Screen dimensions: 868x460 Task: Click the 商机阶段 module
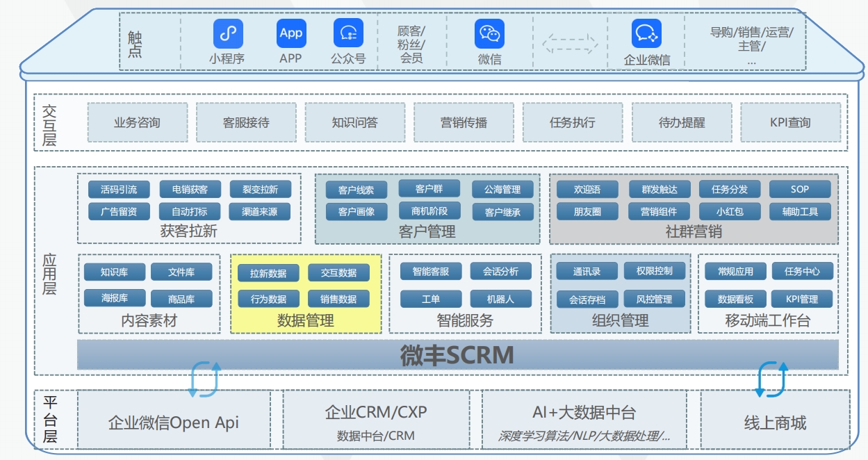tap(429, 211)
